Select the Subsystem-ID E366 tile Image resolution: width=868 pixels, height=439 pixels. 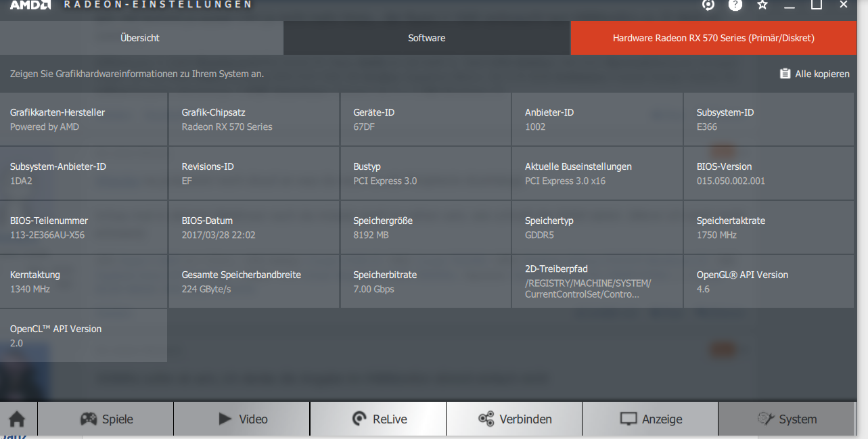click(769, 119)
